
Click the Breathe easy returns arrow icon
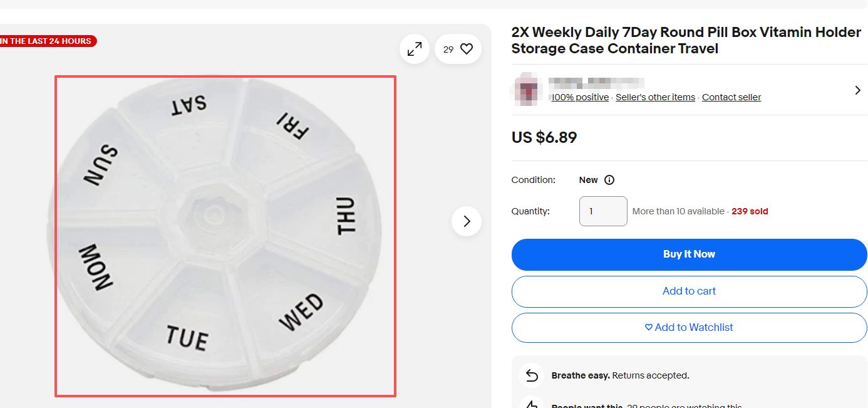click(x=531, y=375)
